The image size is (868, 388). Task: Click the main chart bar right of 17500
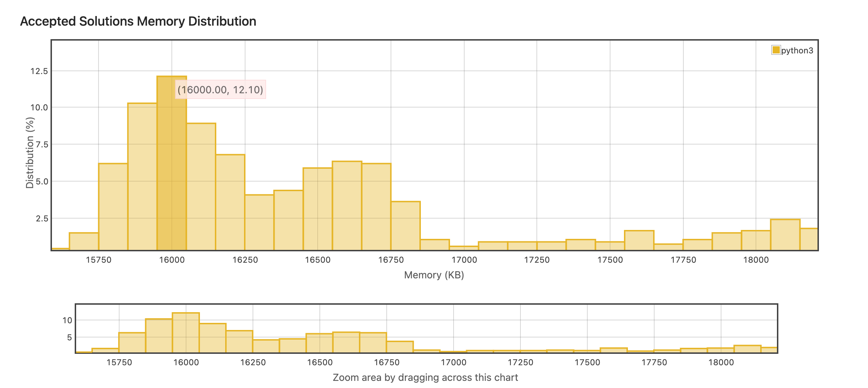click(x=639, y=240)
